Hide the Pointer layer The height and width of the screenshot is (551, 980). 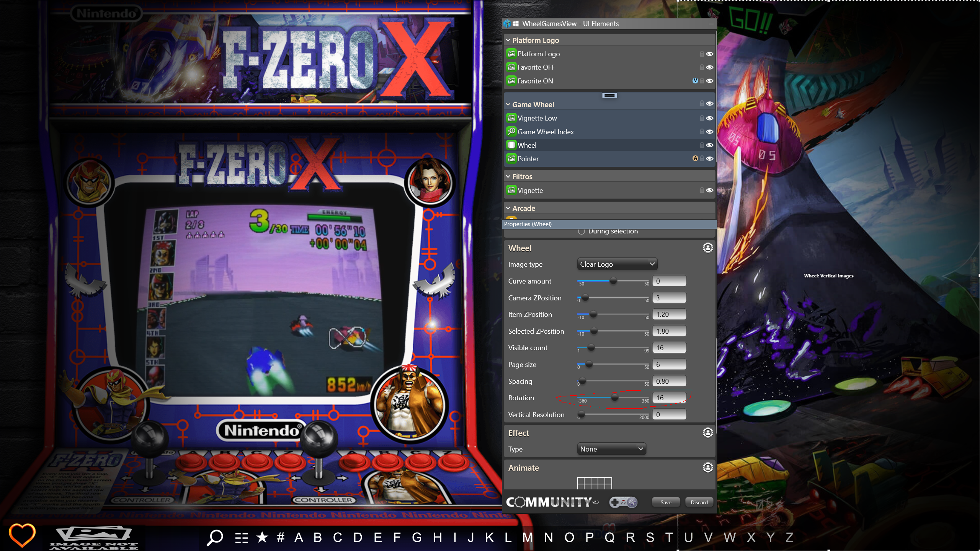click(x=710, y=158)
